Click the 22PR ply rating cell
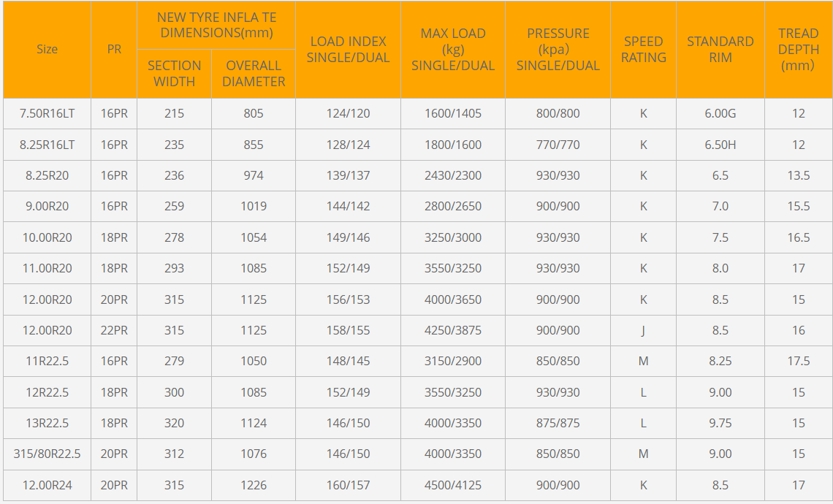The height and width of the screenshot is (504, 833). [114, 330]
